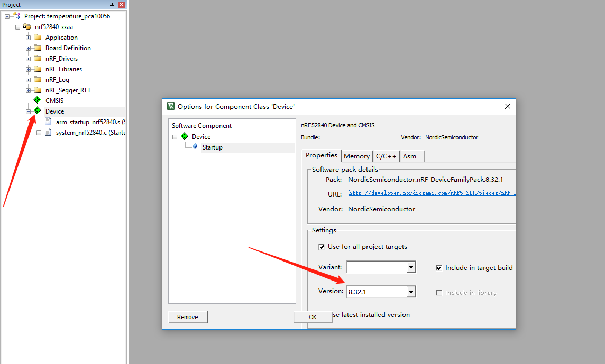Click the nRF_Log folder icon
The image size is (605, 364).
coord(39,79)
